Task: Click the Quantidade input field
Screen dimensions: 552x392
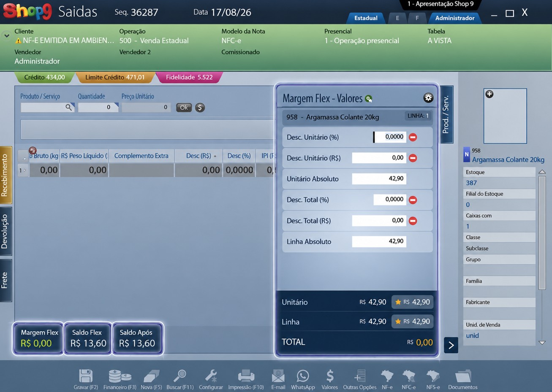Action: click(x=98, y=108)
